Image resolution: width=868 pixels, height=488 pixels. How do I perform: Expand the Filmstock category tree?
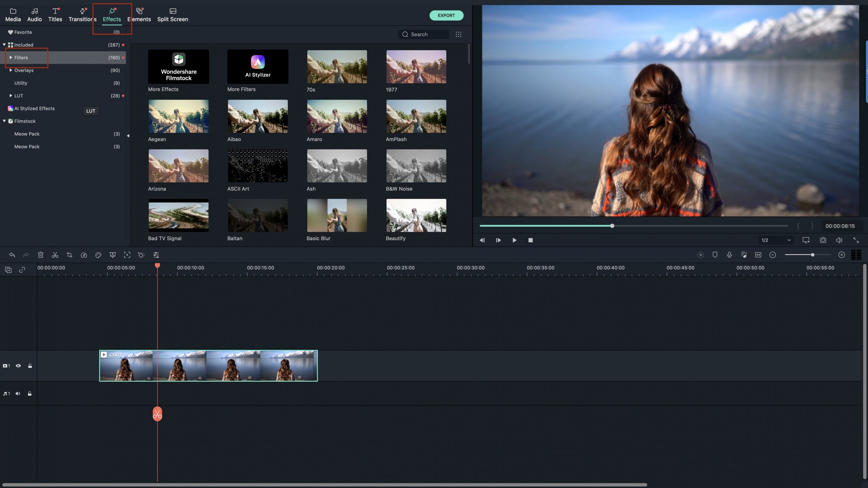[x=4, y=121]
